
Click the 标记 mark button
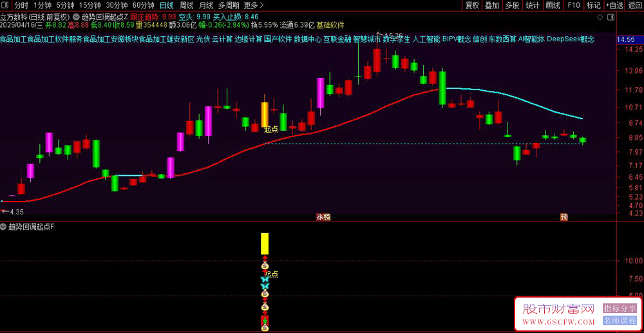(594, 5)
